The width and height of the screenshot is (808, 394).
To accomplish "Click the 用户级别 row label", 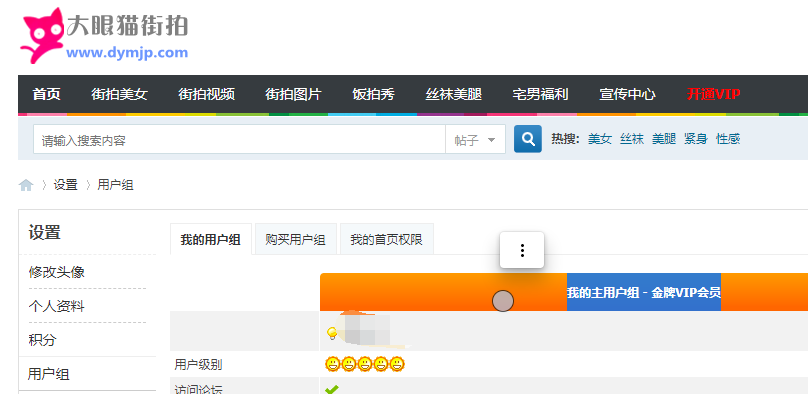I will (198, 365).
